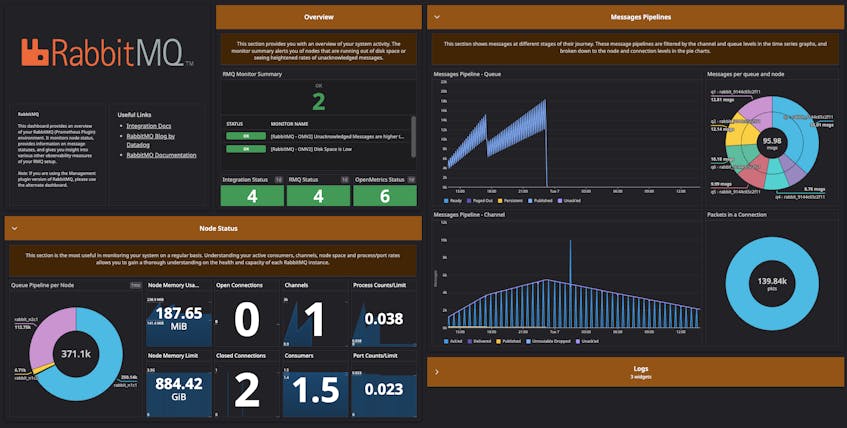This screenshot has width=847, height=428.
Task: Click the Messages per queue and node title
Action: (745, 74)
